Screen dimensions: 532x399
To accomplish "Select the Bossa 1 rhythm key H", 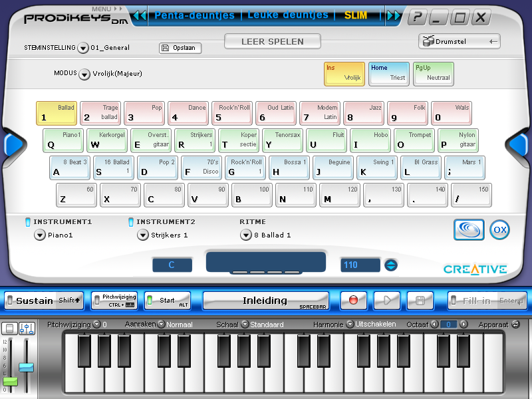I will coord(289,168).
